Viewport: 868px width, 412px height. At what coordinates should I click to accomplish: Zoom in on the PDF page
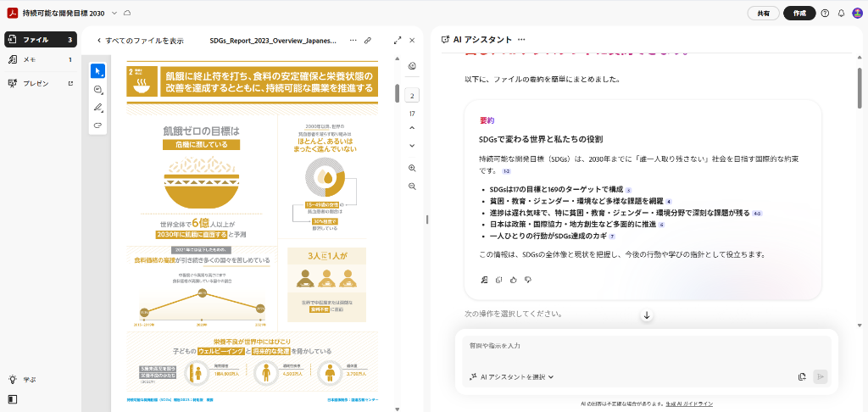(x=412, y=169)
